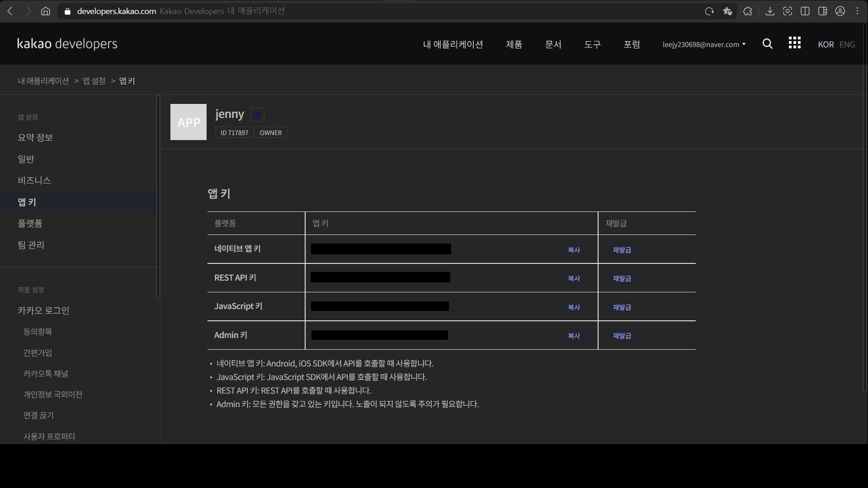Image resolution: width=868 pixels, height=488 pixels.
Task: Copy the REST API 키 with 복사
Action: (x=574, y=278)
